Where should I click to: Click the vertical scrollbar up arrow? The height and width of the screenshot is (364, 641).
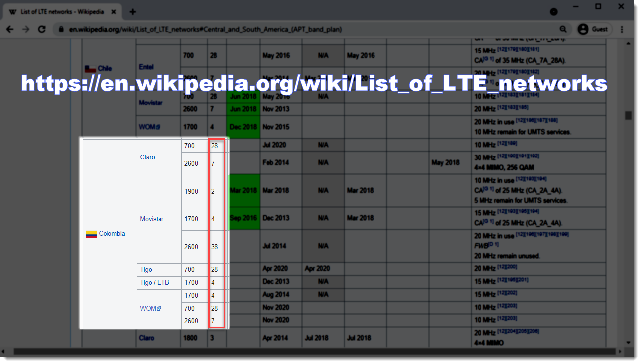click(x=629, y=42)
